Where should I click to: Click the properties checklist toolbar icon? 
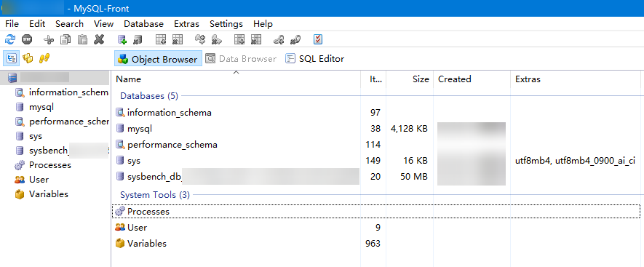pyautogui.click(x=318, y=39)
